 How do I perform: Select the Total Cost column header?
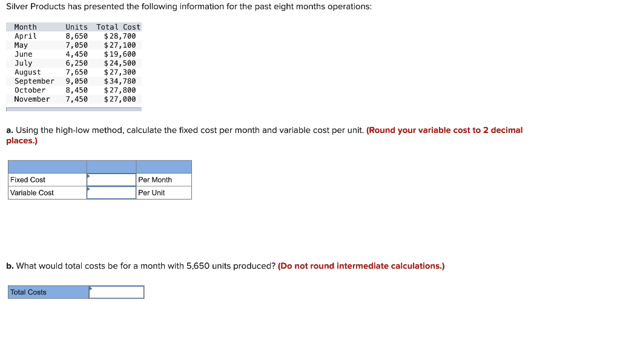(118, 27)
